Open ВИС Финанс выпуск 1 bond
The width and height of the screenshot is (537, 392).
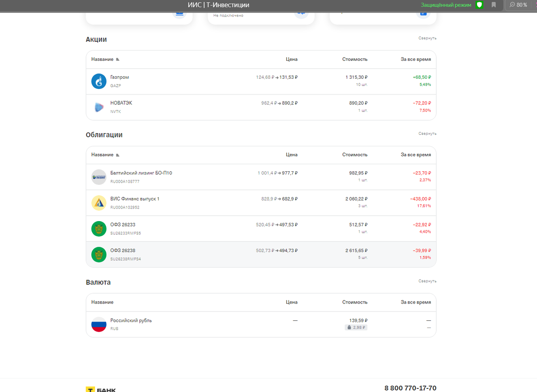[135, 199]
